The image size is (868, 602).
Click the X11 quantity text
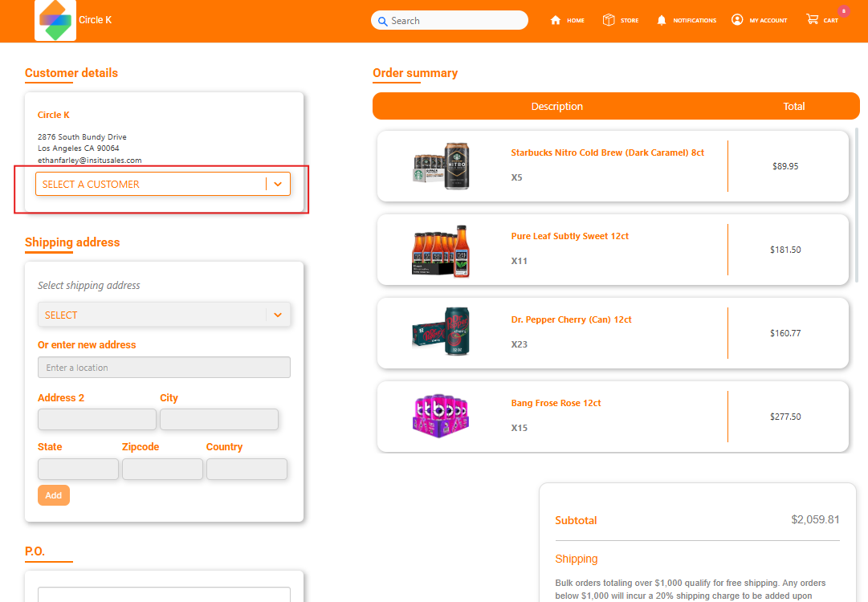point(520,261)
